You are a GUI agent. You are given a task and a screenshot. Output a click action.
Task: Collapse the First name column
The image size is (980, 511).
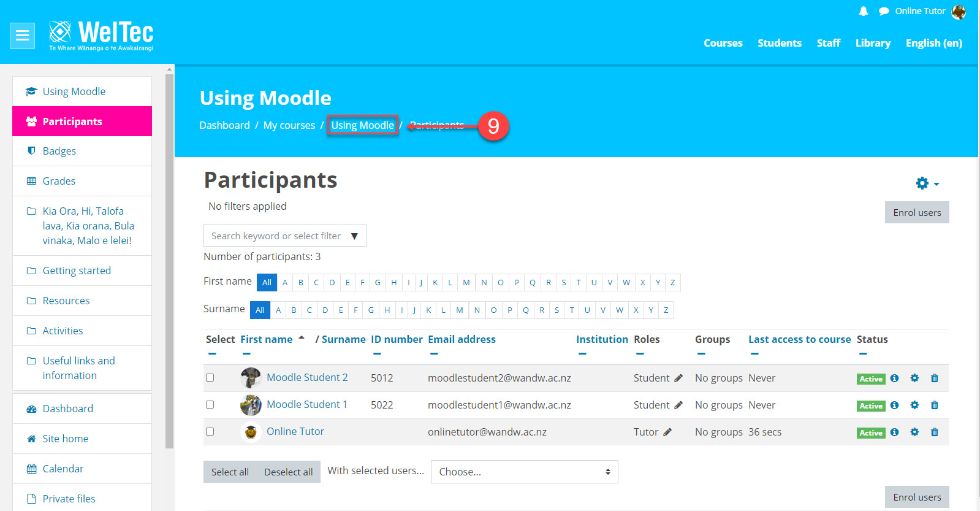pyautogui.click(x=246, y=354)
